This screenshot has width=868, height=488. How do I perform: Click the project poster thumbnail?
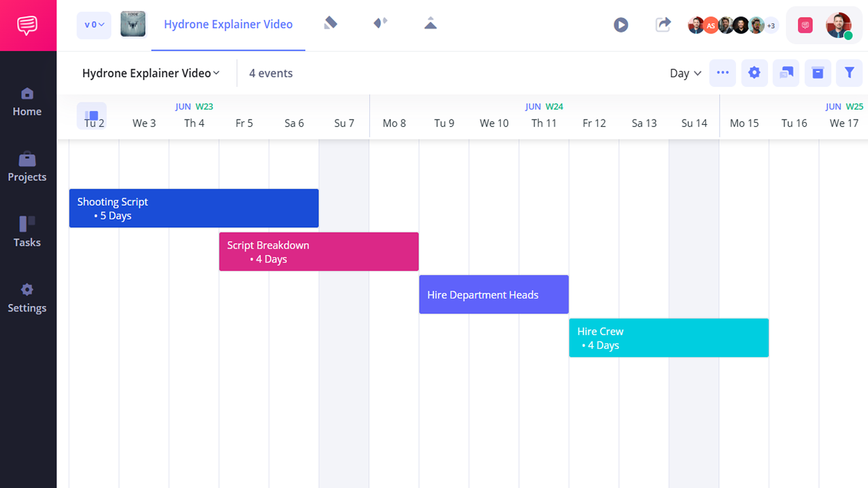click(x=133, y=25)
